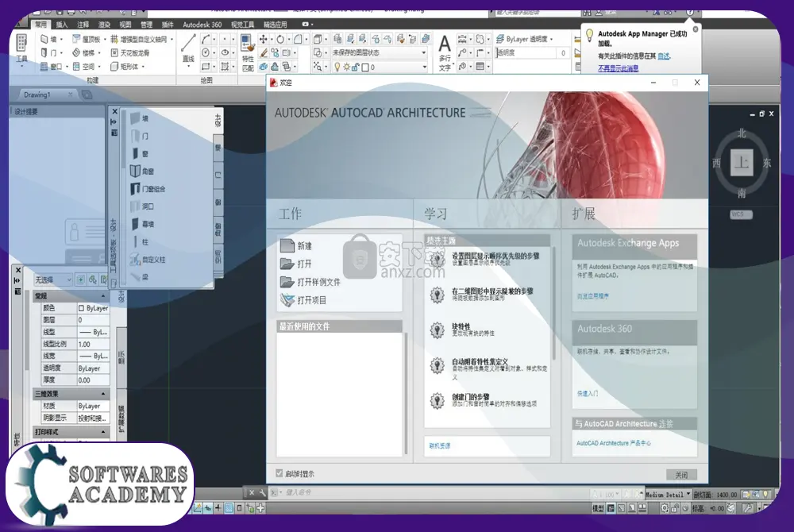Open the 无选择 selection dropdown
This screenshot has height=532, width=794.
coord(53,279)
